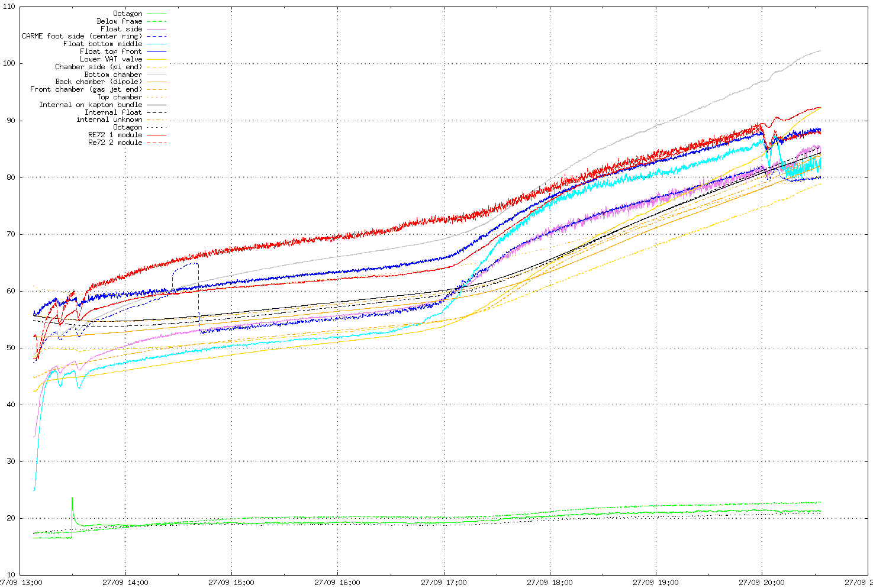Click the y-axis tick label 80
This screenshot has width=873, height=588.
point(11,177)
